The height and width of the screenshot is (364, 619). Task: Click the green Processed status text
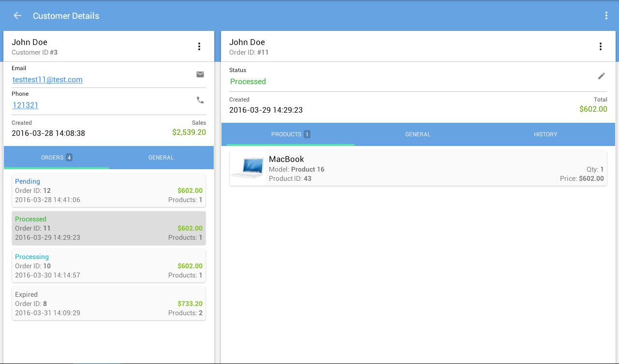tap(248, 82)
